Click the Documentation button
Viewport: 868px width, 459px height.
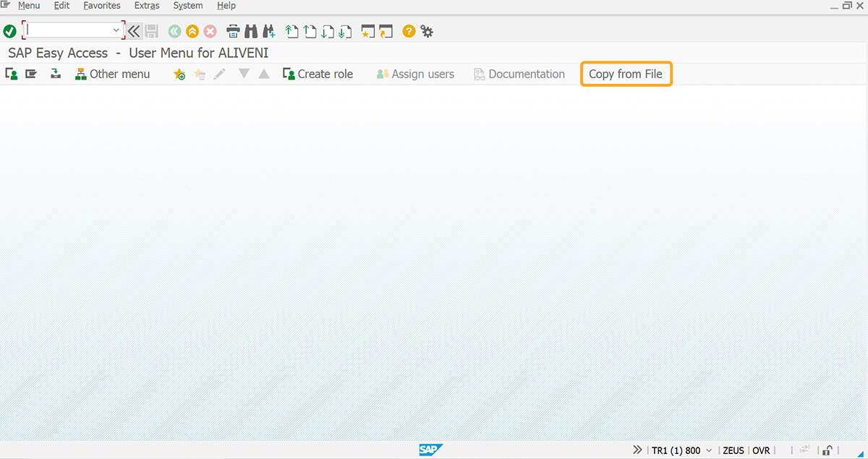(x=519, y=74)
